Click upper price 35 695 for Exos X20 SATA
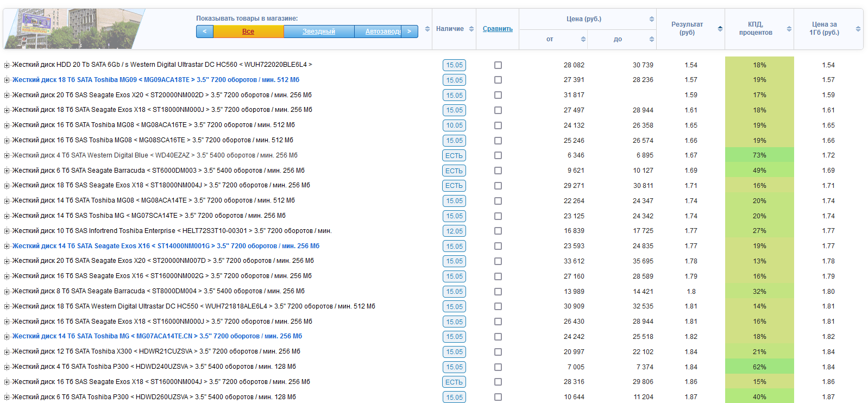Viewport: 868px width, 403px height. [643, 261]
